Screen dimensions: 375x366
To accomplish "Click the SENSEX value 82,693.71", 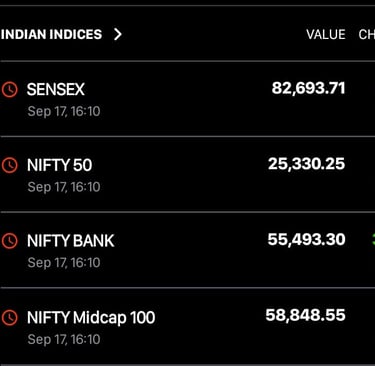I will [x=308, y=88].
